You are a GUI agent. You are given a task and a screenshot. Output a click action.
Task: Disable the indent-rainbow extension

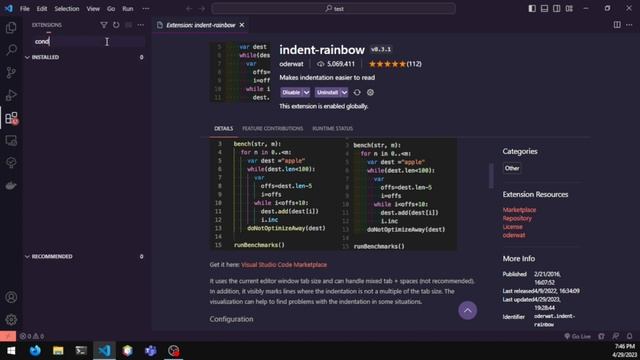coord(291,93)
